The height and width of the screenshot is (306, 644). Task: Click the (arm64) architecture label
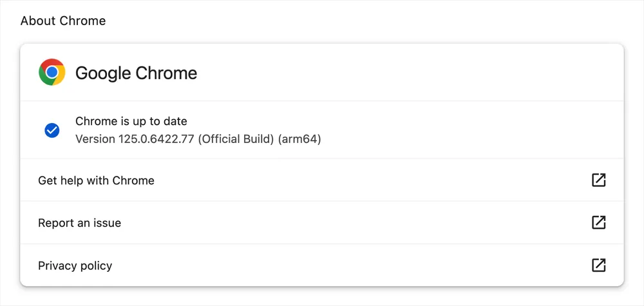[299, 139]
